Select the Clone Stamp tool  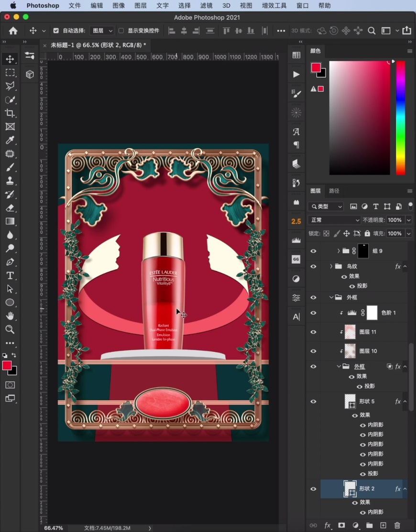pos(10,181)
